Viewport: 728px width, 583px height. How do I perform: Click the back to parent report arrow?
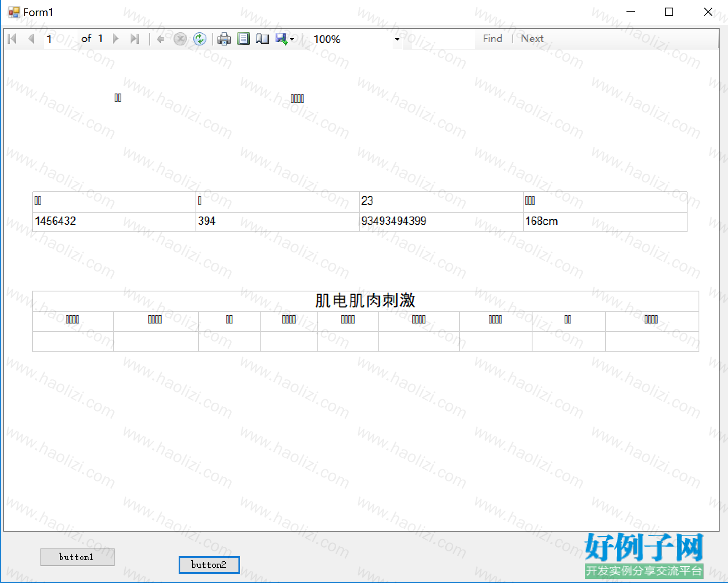(161, 39)
